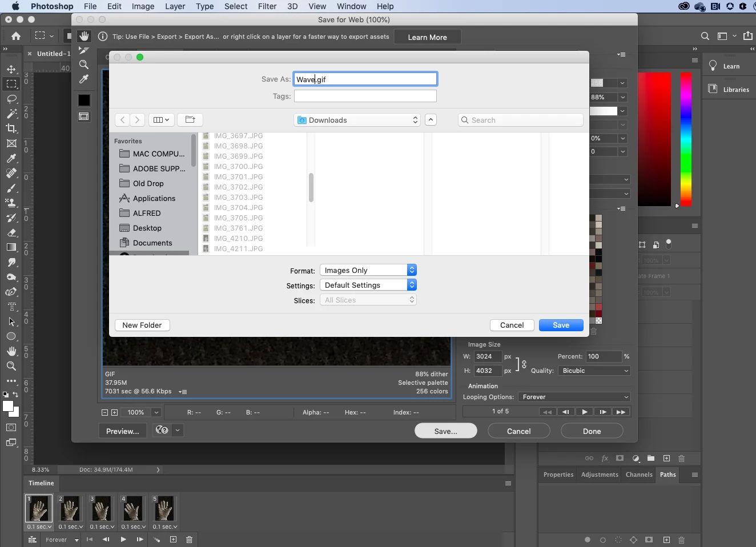Select the Crop tool
Screen dimensions: 756x547
(x=11, y=128)
